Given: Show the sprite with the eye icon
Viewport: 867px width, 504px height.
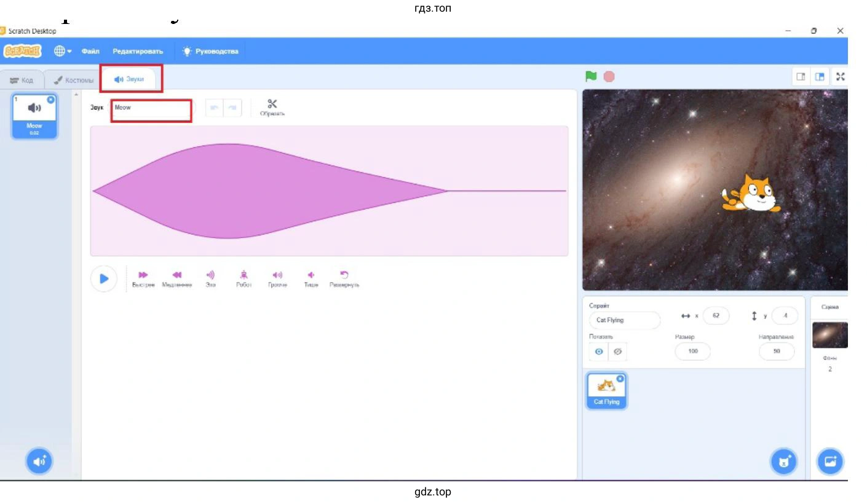Looking at the screenshot, I should pyautogui.click(x=599, y=352).
